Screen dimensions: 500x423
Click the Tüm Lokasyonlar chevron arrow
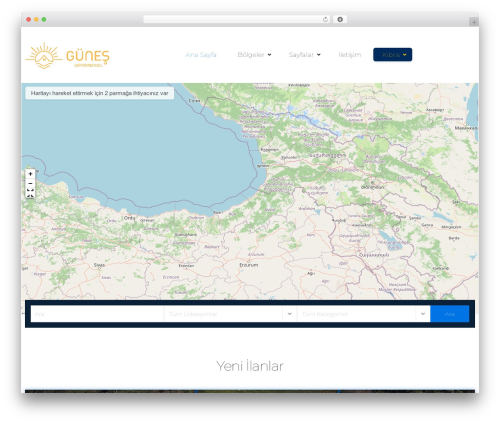[x=289, y=314]
